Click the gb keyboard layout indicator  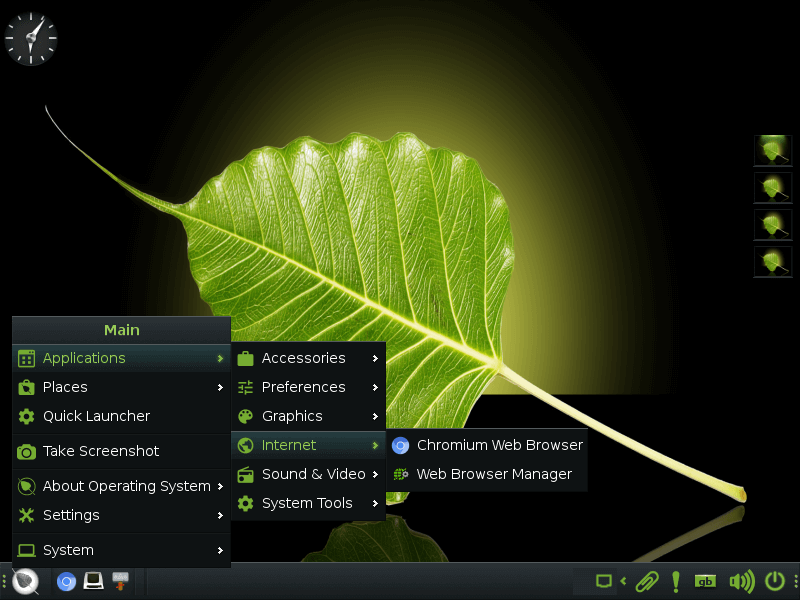[705, 582]
